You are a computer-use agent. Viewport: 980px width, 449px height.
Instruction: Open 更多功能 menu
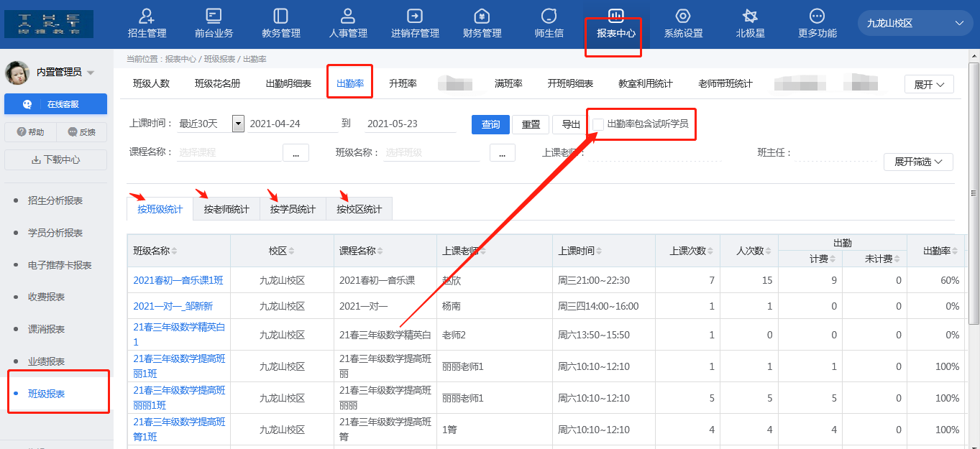point(818,24)
